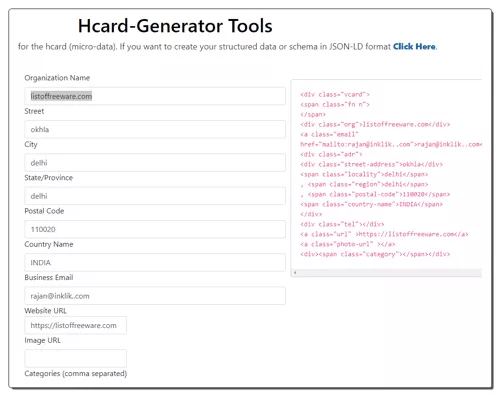
Task: Edit the State/Province input field
Action: click(x=155, y=196)
